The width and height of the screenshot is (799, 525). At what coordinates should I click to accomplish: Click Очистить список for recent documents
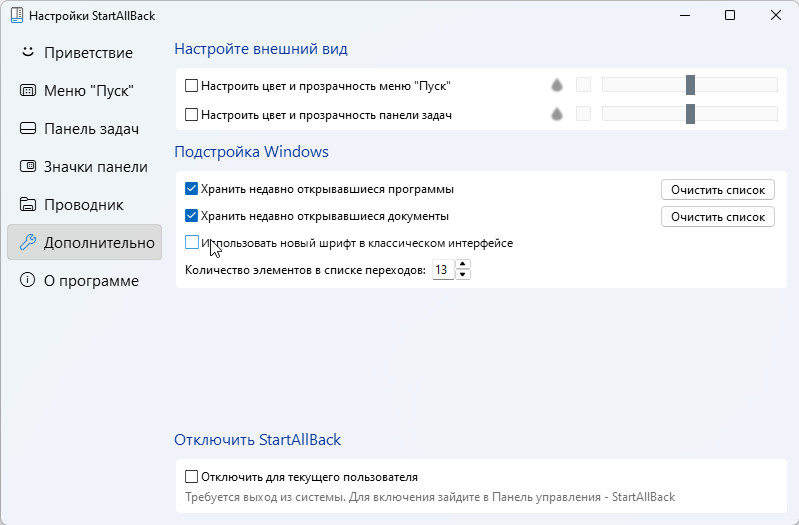click(718, 217)
